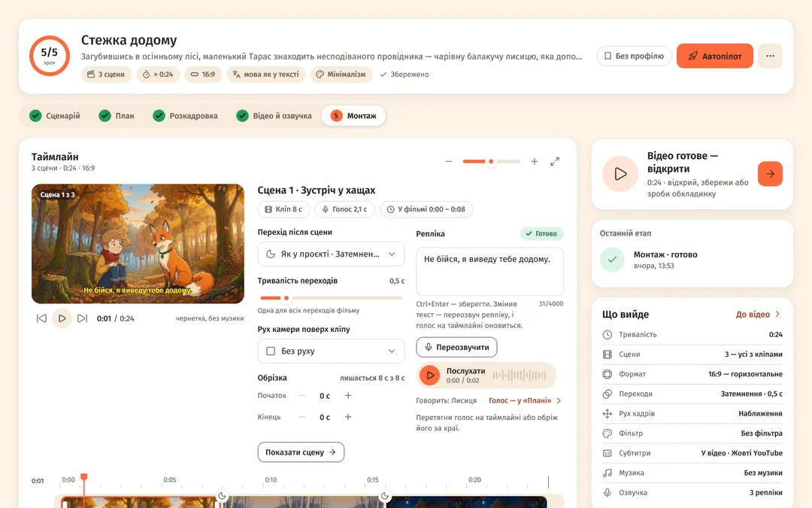Increase trim start (Початок) with plus
812x508 pixels.
pyautogui.click(x=348, y=396)
